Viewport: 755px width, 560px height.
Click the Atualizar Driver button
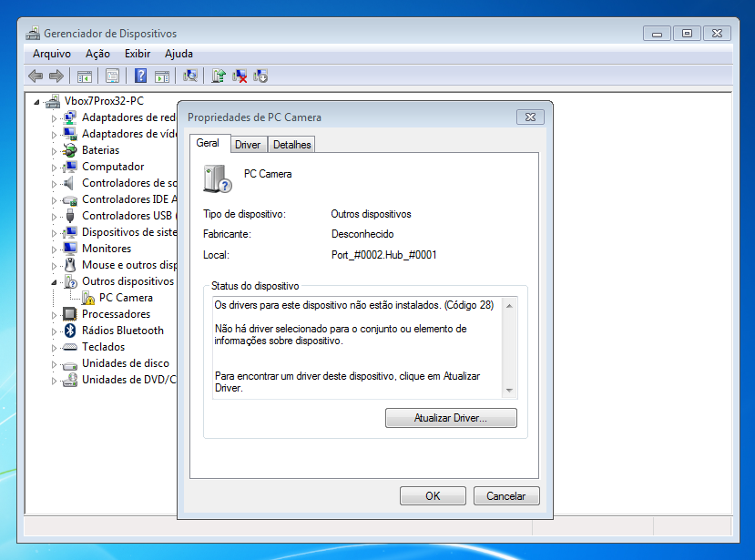click(x=451, y=417)
